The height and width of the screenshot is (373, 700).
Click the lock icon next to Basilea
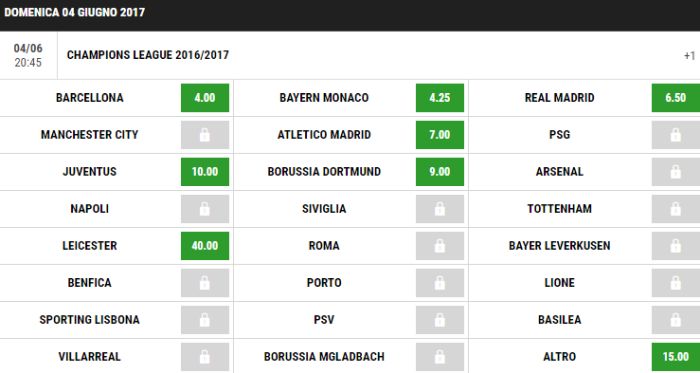[x=676, y=320]
